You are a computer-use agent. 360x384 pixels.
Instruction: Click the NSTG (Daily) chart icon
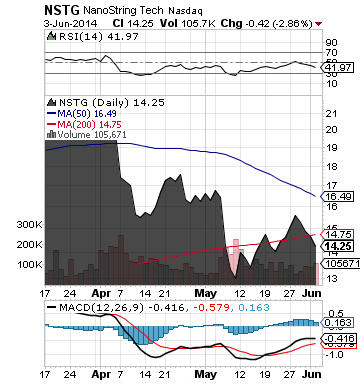tap(51, 102)
